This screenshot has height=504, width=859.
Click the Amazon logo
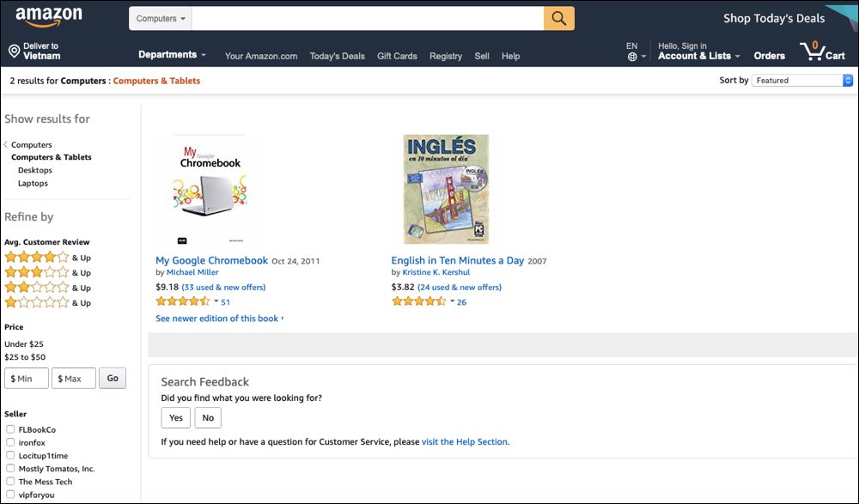[x=49, y=16]
